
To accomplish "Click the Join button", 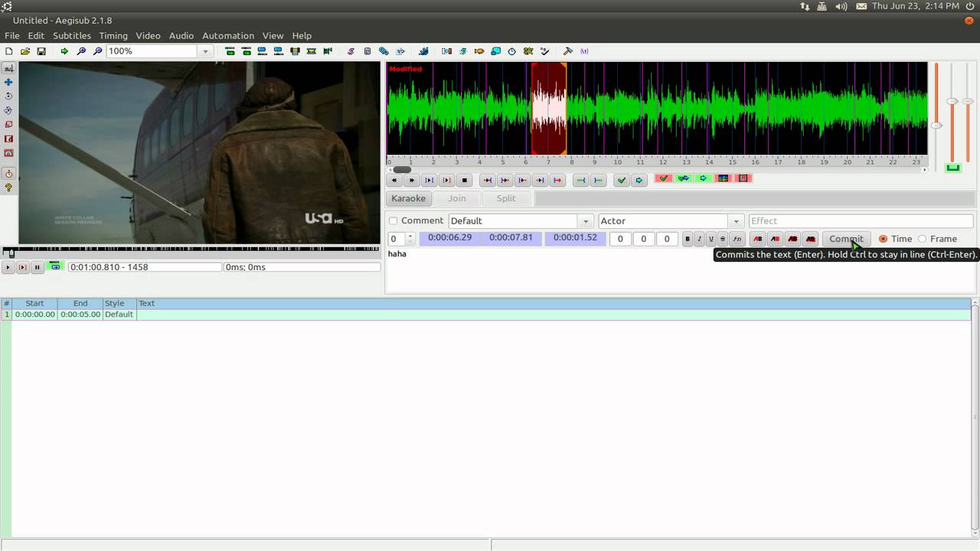I will (x=457, y=198).
